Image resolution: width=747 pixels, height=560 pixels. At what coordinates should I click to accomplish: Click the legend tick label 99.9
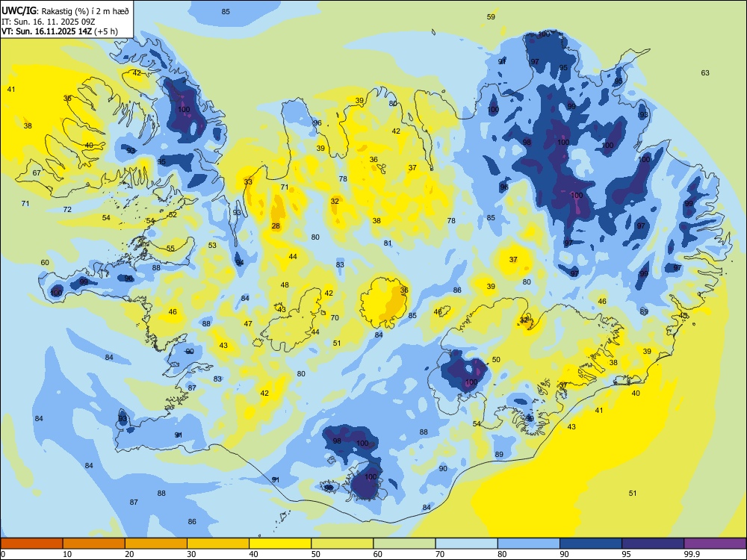tap(691, 554)
